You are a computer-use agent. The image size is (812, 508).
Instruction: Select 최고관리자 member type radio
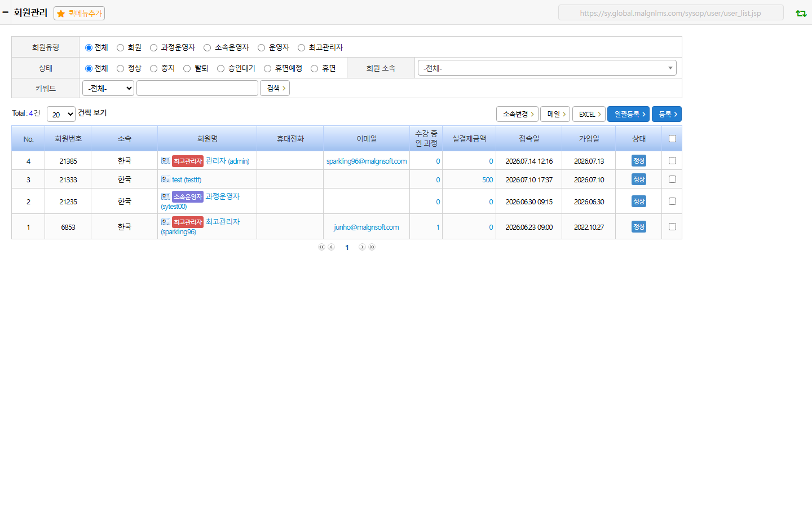[x=301, y=48]
